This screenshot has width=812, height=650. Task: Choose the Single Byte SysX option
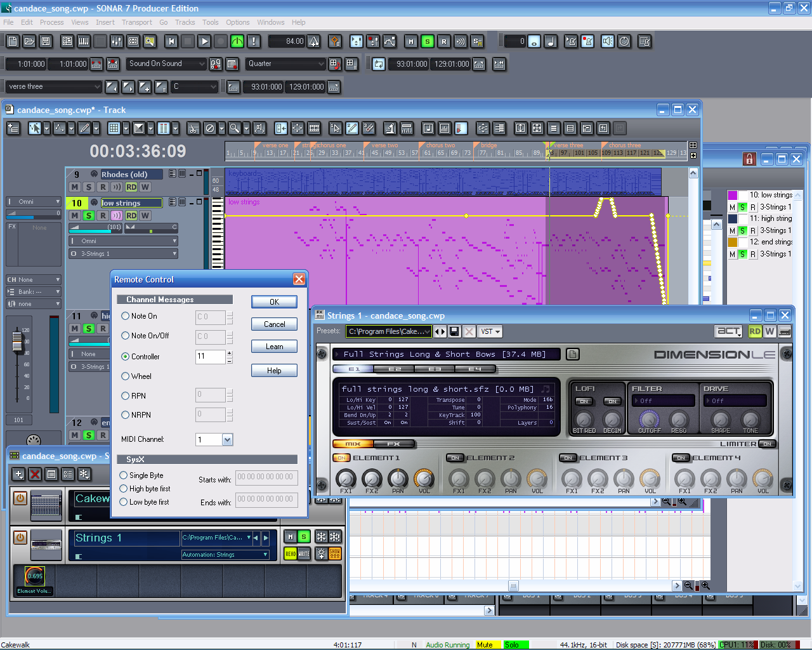click(124, 475)
